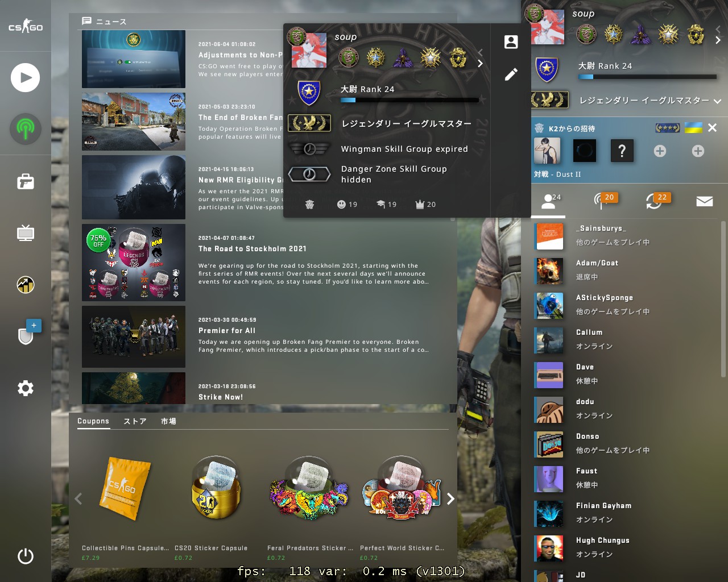Show next medals with popup right chevron
This screenshot has height=582, width=728.
[480, 63]
